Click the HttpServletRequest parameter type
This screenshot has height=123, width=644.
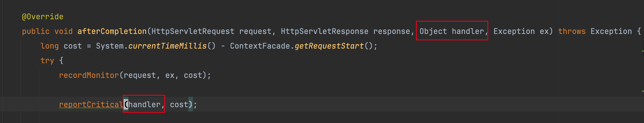click(x=193, y=31)
